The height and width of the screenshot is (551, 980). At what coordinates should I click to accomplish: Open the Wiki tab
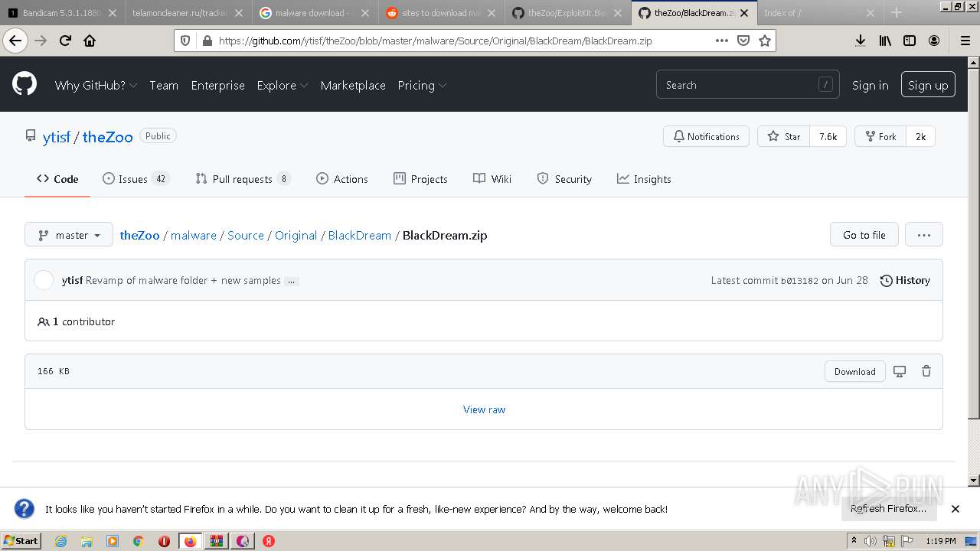tap(492, 179)
